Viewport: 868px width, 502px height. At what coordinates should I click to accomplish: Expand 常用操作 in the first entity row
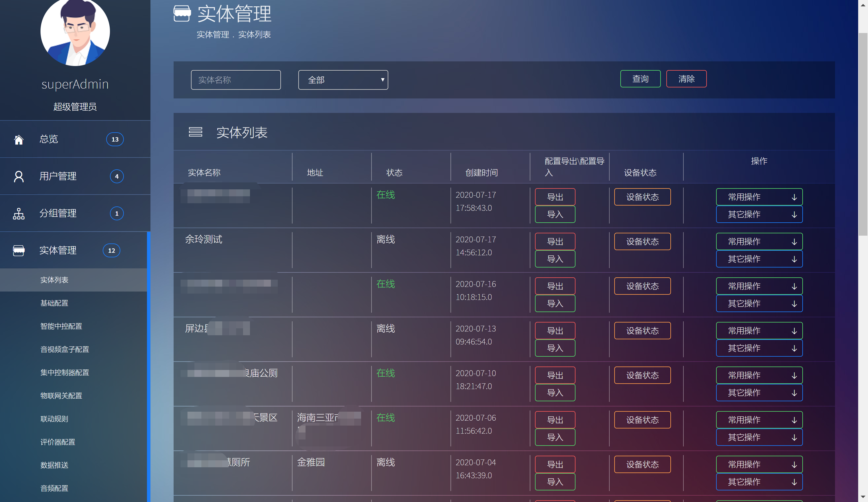tap(759, 197)
